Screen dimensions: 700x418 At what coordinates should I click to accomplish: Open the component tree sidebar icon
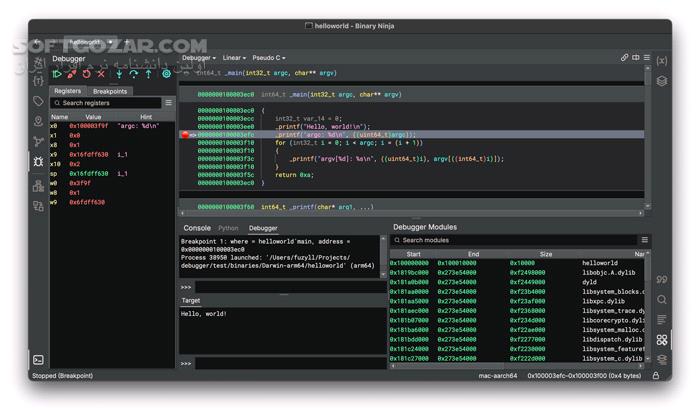coord(38,185)
